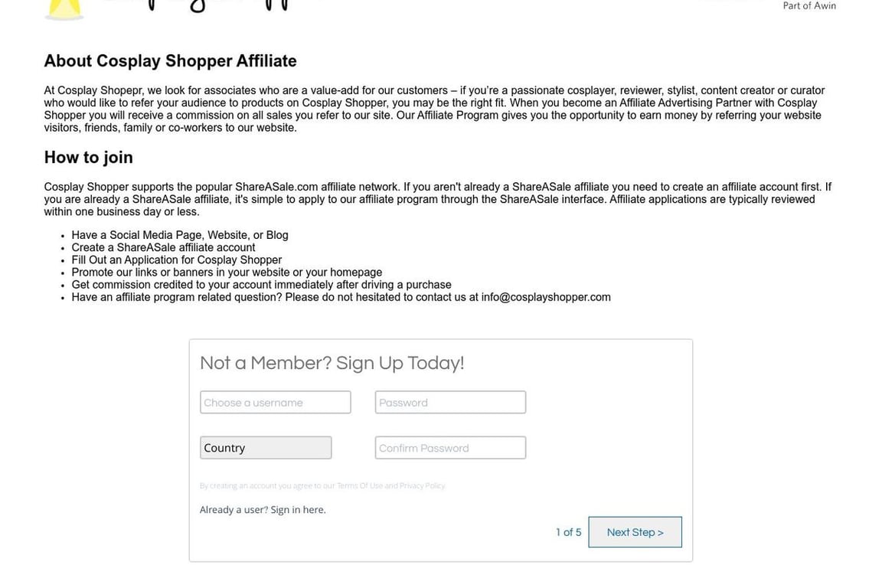Click the info@cosplayshopper.com email address
Image resolution: width=882 pixels, height=588 pixels.
pyautogui.click(x=546, y=297)
